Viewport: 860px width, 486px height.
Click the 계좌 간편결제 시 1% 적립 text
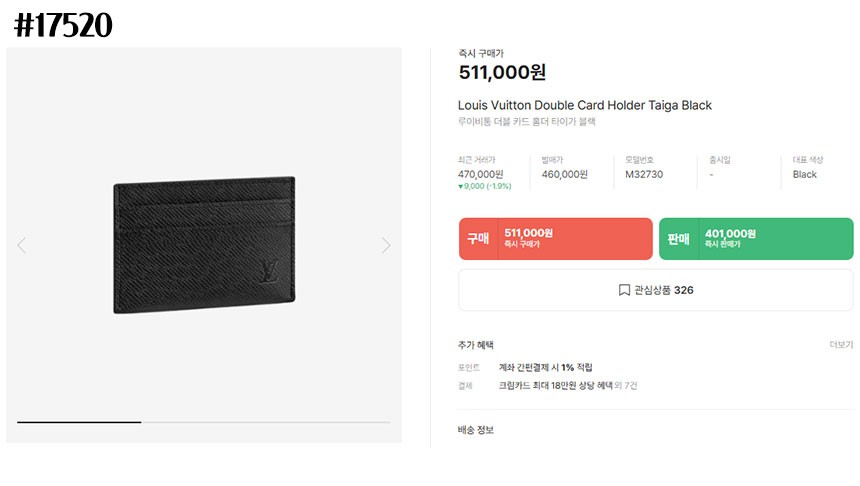click(545, 368)
